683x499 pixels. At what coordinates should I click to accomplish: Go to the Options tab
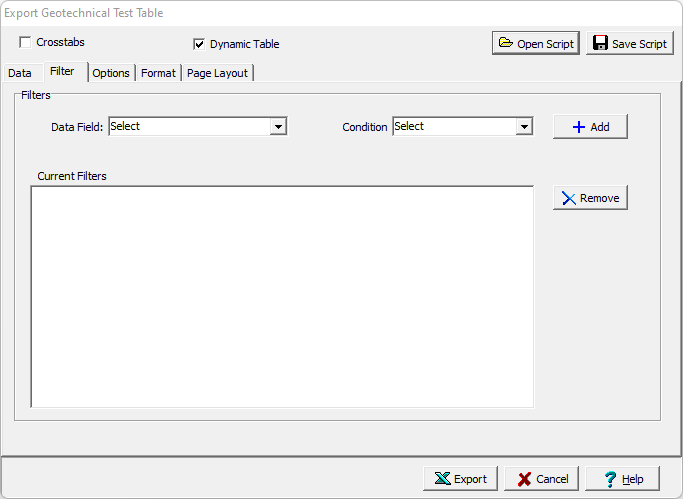point(111,73)
